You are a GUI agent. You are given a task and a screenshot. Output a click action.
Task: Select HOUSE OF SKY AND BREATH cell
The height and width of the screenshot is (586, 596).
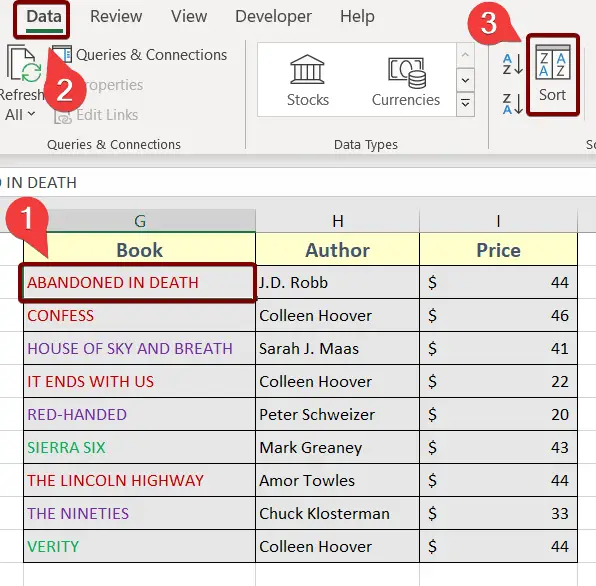(x=139, y=348)
